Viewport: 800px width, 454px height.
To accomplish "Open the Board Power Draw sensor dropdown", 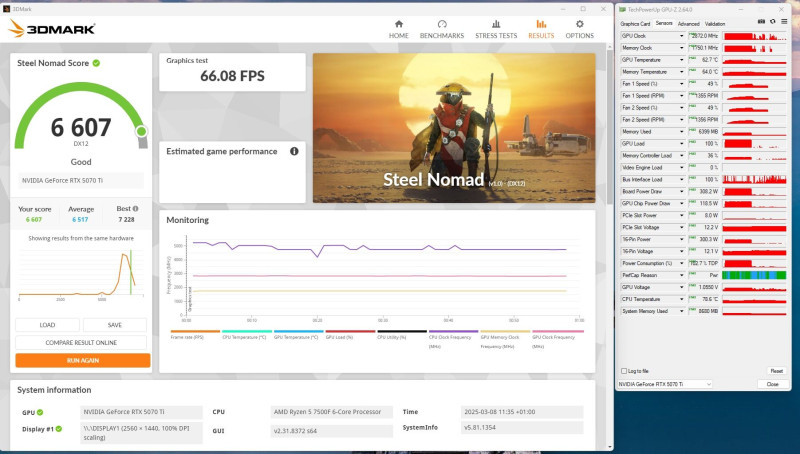I will pyautogui.click(x=681, y=191).
